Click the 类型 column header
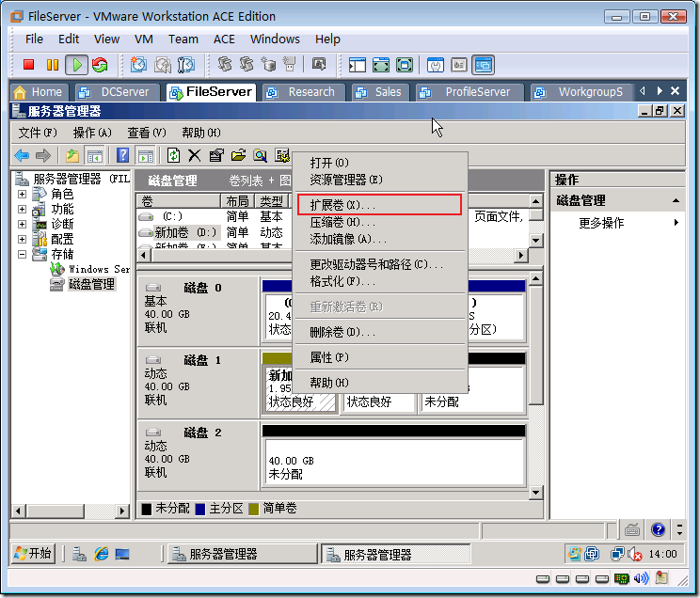This screenshot has width=700, height=598. [271, 201]
